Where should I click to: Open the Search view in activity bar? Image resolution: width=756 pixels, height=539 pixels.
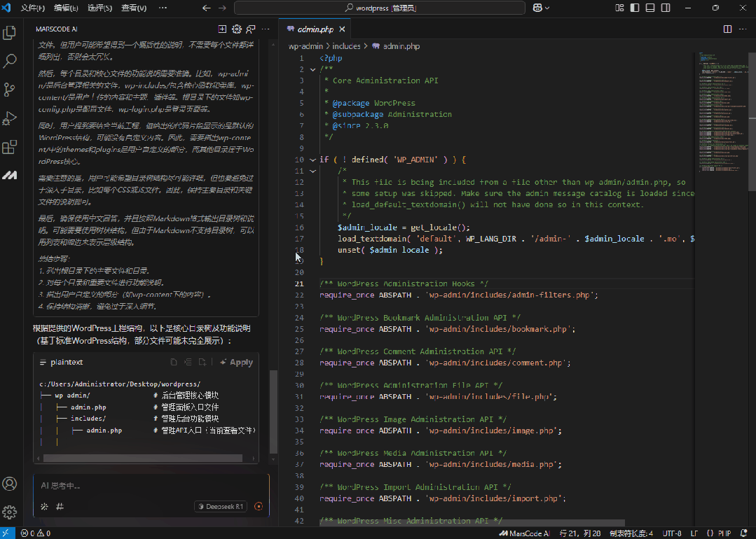tap(10, 61)
